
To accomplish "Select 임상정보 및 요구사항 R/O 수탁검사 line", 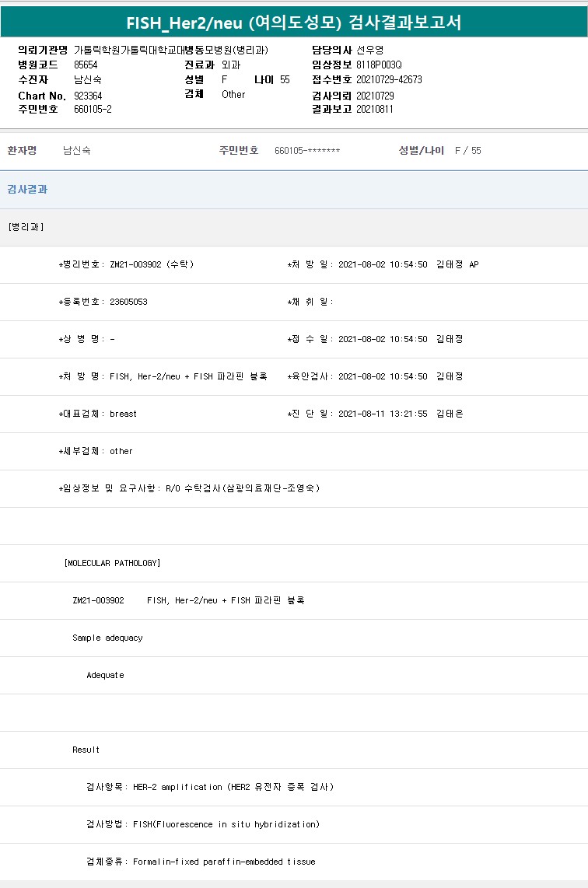I will click(189, 488).
